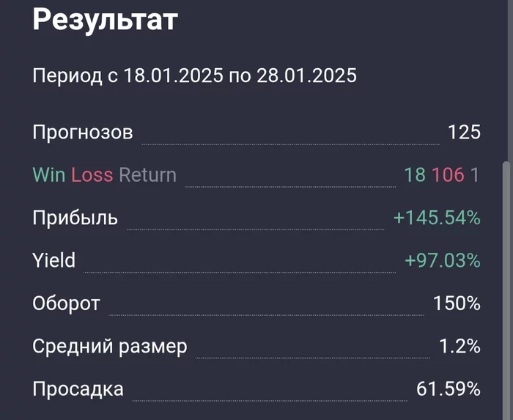
Task: Click the gray Return label
Action: click(148, 174)
